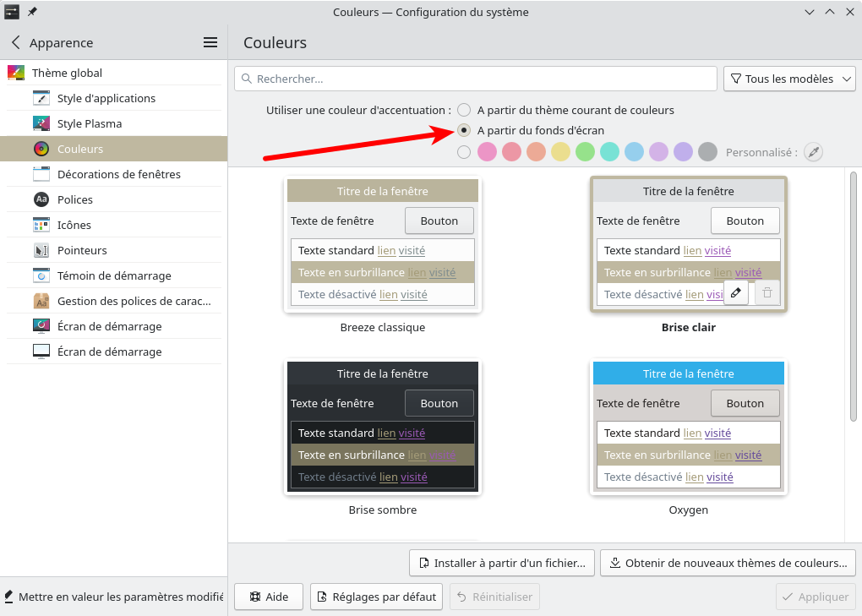Choose the green accent color swatch

[585, 151]
